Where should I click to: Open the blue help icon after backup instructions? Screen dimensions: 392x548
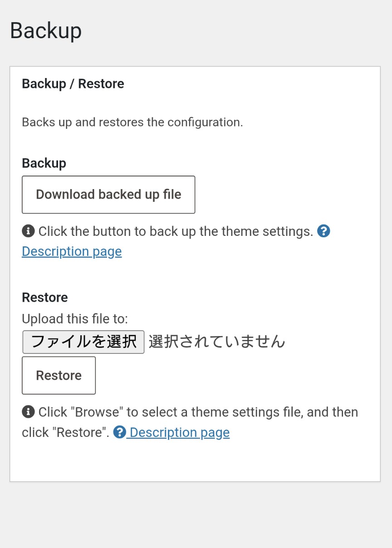[x=323, y=231]
